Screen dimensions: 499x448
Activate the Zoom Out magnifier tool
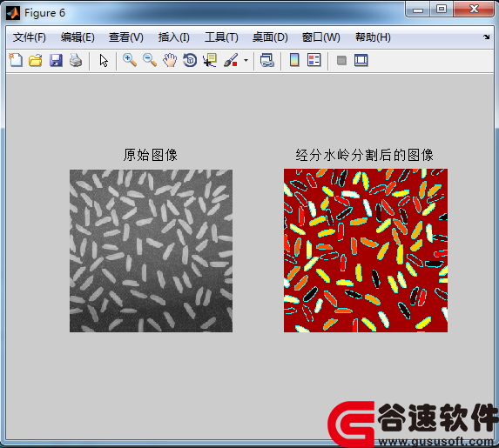(150, 60)
